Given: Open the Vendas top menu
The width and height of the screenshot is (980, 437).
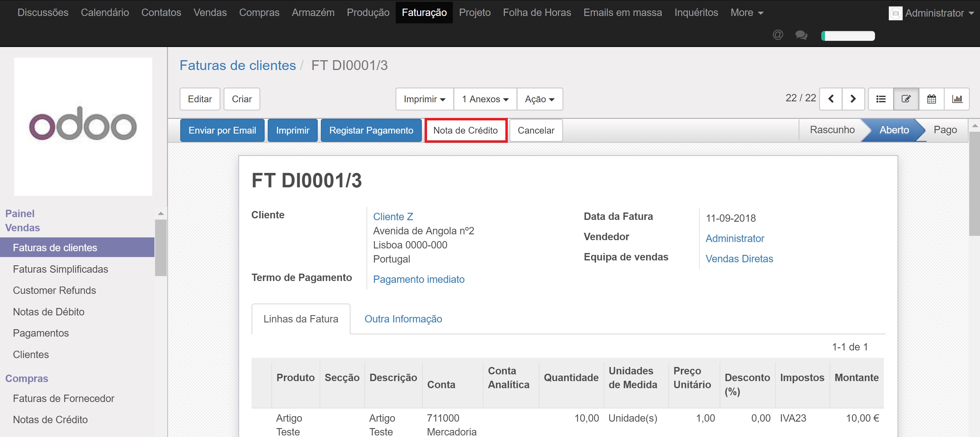Looking at the screenshot, I should point(210,13).
